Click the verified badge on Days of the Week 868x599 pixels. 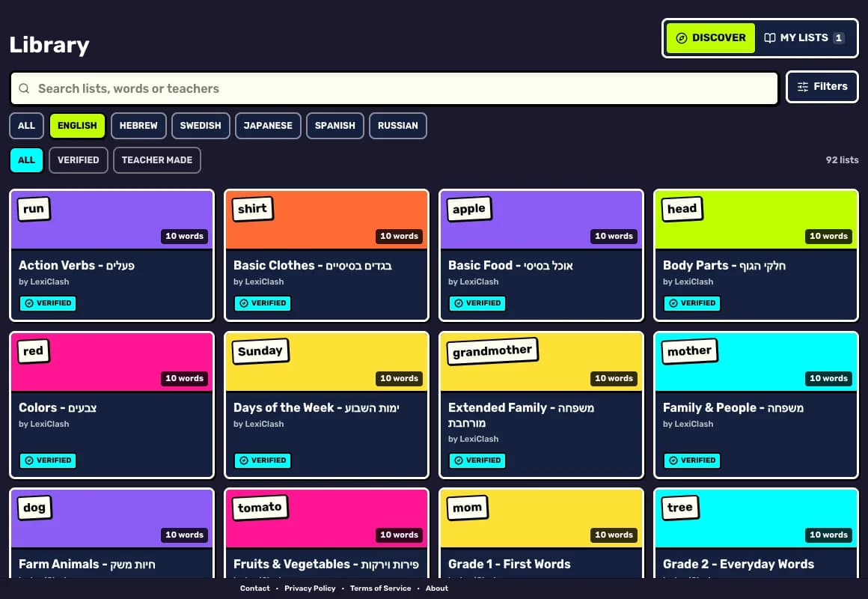click(263, 460)
